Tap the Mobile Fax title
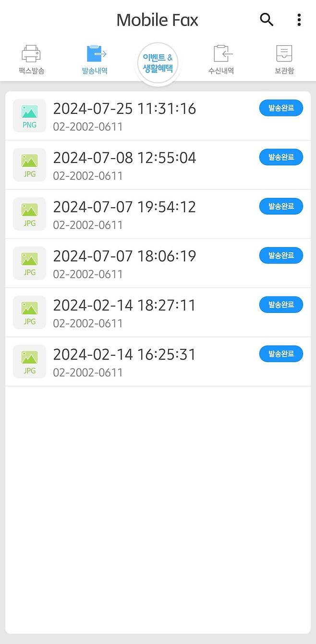 (x=158, y=20)
